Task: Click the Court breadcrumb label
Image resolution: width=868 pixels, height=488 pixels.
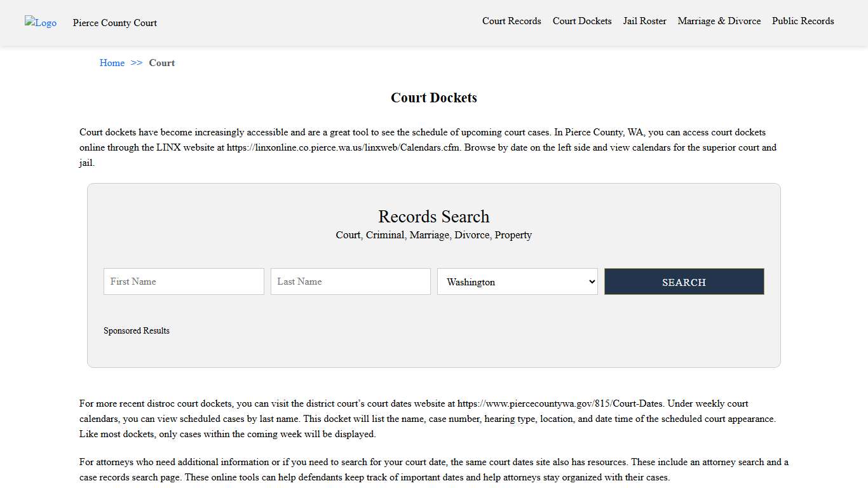Action: coord(162,62)
